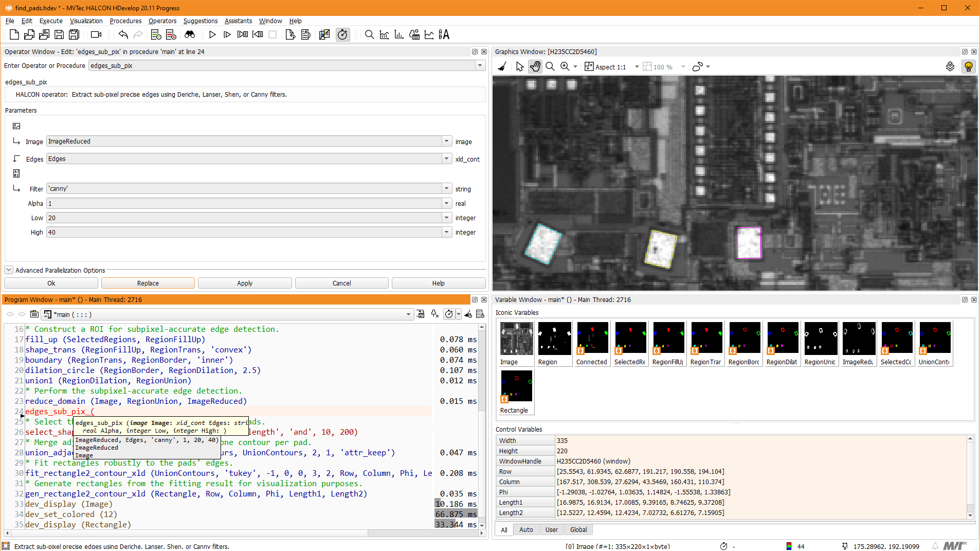Viewport: 980px width, 551px height.
Task: Open the OCR training file browser
Action: (x=444, y=34)
